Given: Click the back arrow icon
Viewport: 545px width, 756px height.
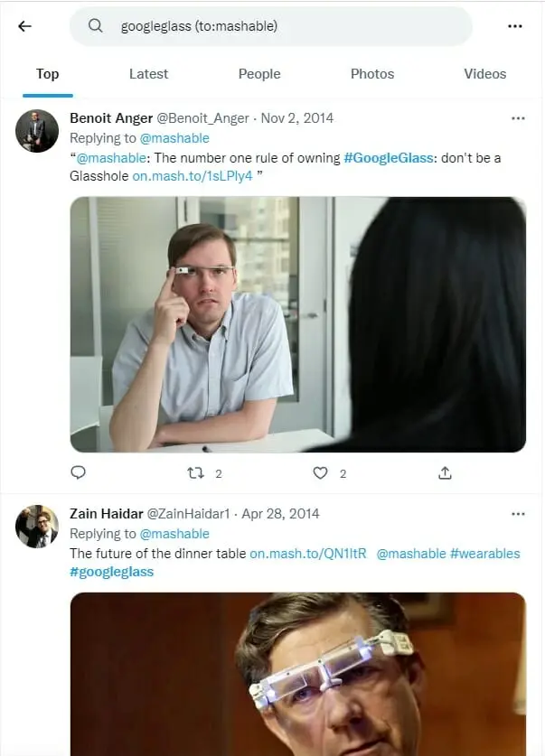Looking at the screenshot, I should (24, 26).
